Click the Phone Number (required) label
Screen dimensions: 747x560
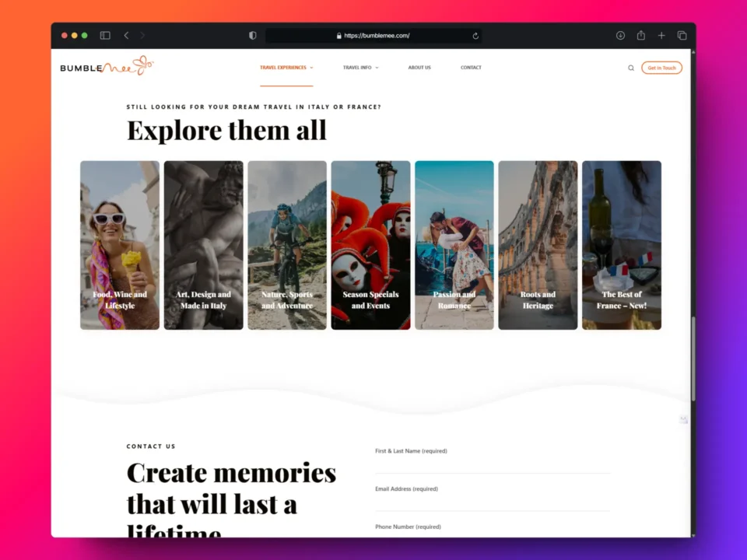pyautogui.click(x=408, y=527)
